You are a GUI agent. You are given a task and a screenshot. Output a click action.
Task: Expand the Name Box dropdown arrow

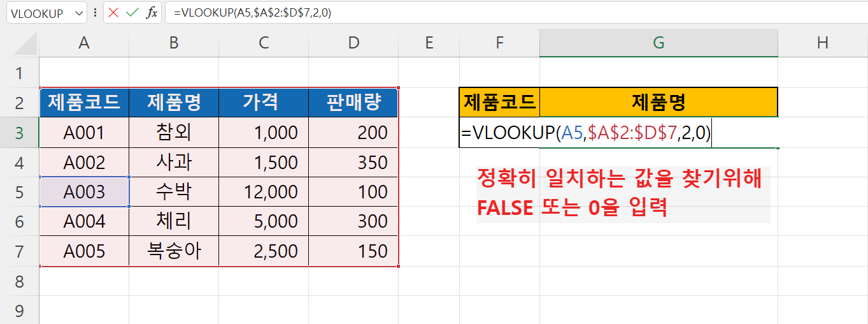[78, 13]
